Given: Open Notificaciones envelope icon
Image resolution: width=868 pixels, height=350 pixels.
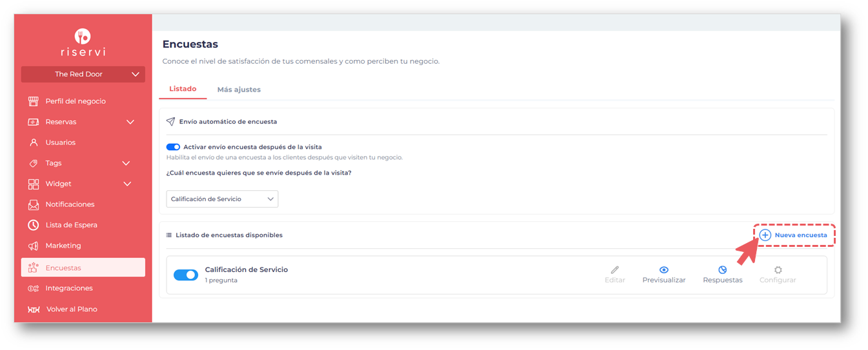Looking at the screenshot, I should point(34,204).
